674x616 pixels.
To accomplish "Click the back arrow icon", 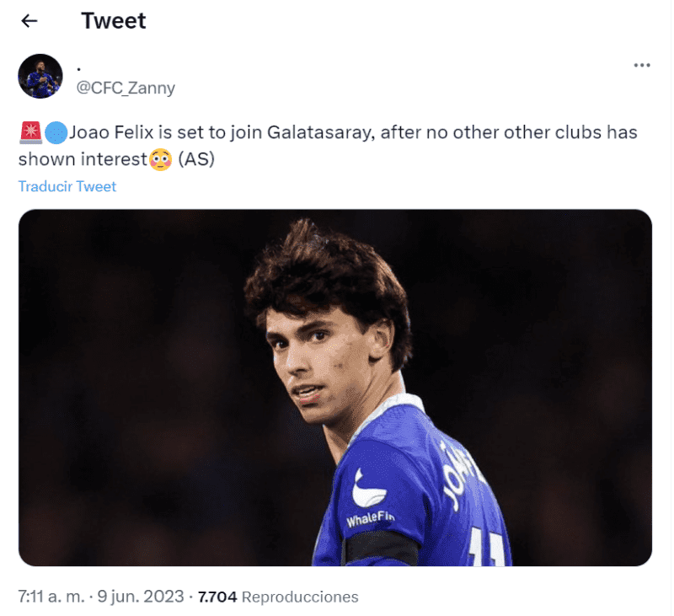I will 29,21.
